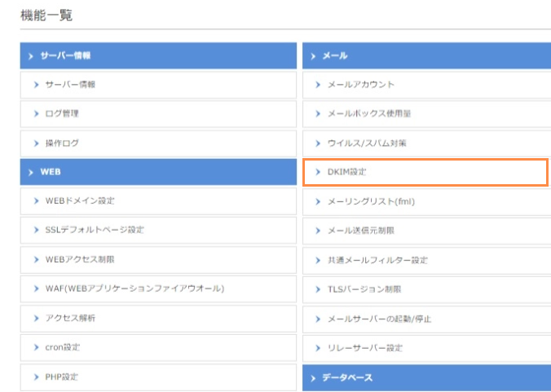The height and width of the screenshot is (392, 551).
Task: Open PHP設定
Action: [158, 377]
